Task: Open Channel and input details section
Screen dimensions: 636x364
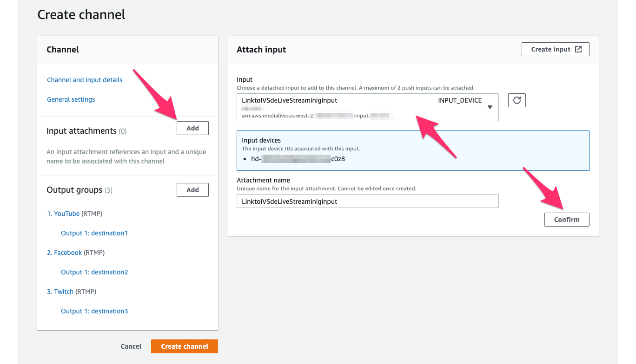Action: pos(84,79)
